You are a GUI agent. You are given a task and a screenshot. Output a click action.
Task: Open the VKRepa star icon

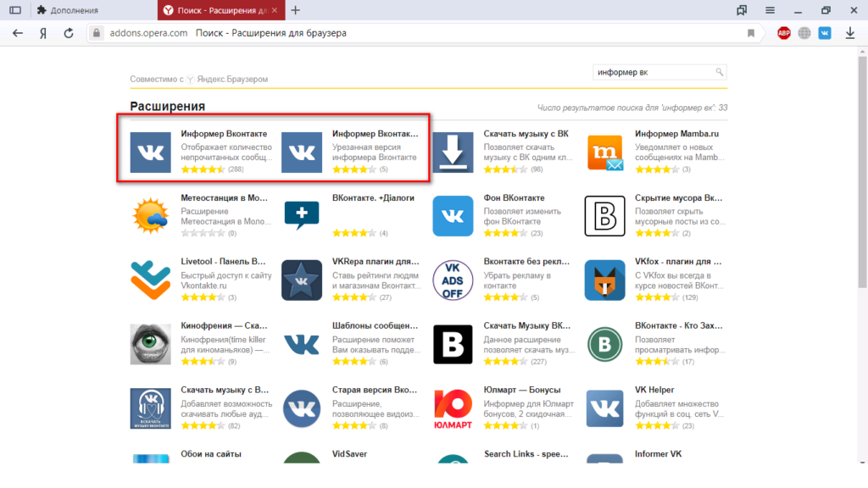[302, 280]
